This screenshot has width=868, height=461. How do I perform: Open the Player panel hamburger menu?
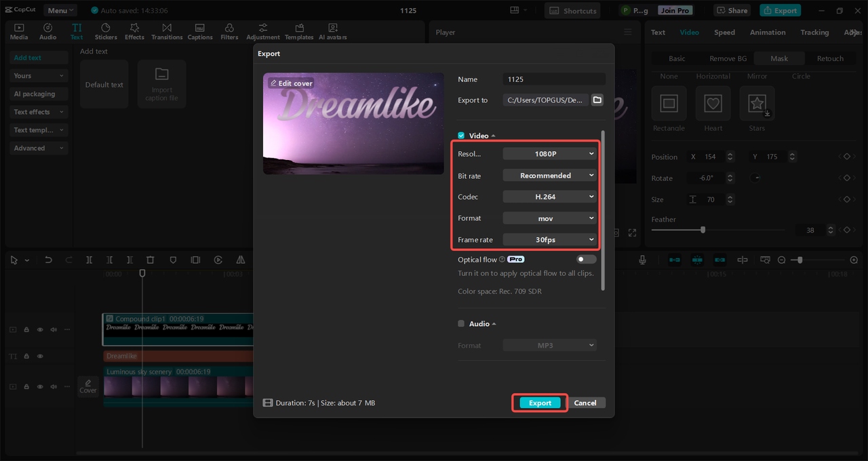tap(628, 32)
